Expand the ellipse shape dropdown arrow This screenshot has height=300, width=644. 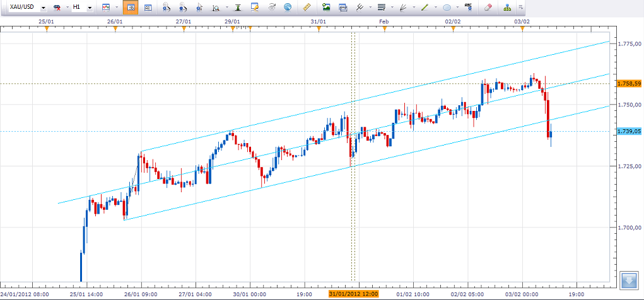tap(457, 8)
